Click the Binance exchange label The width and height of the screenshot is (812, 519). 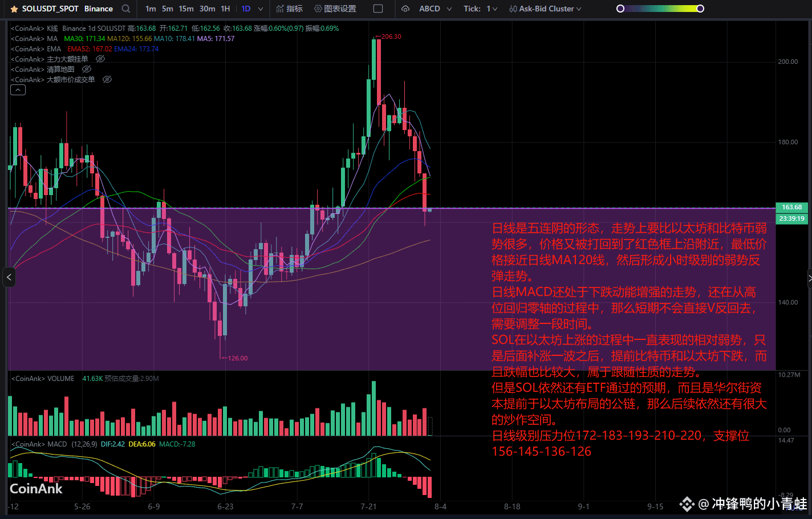click(99, 9)
